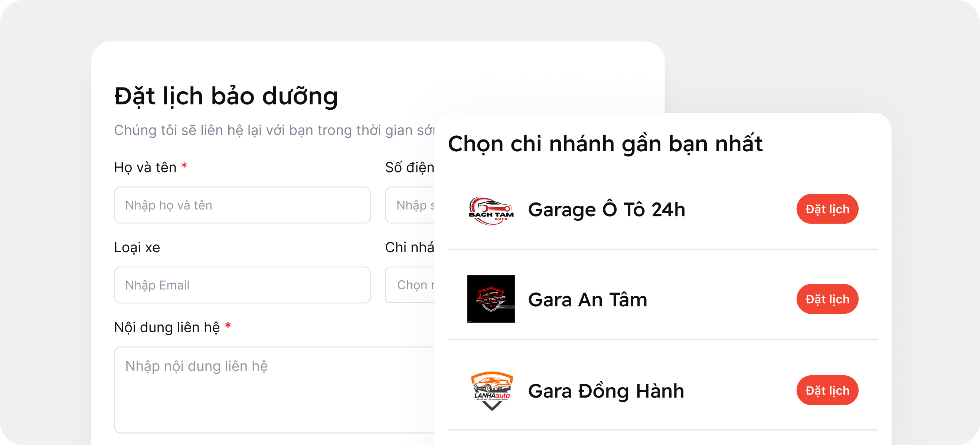Click the 'Nội dung liên hệ' label
980x445 pixels.
(167, 327)
